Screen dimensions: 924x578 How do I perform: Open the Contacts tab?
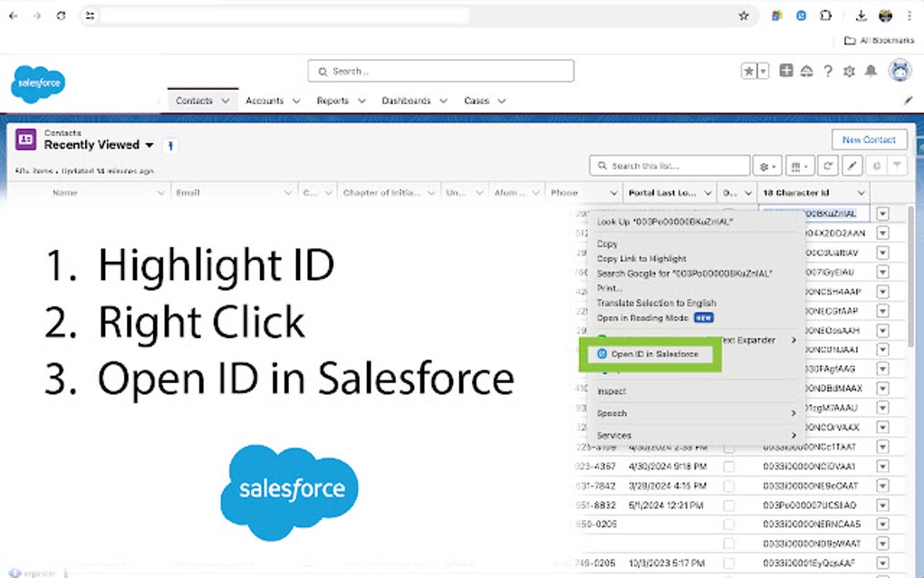click(194, 101)
